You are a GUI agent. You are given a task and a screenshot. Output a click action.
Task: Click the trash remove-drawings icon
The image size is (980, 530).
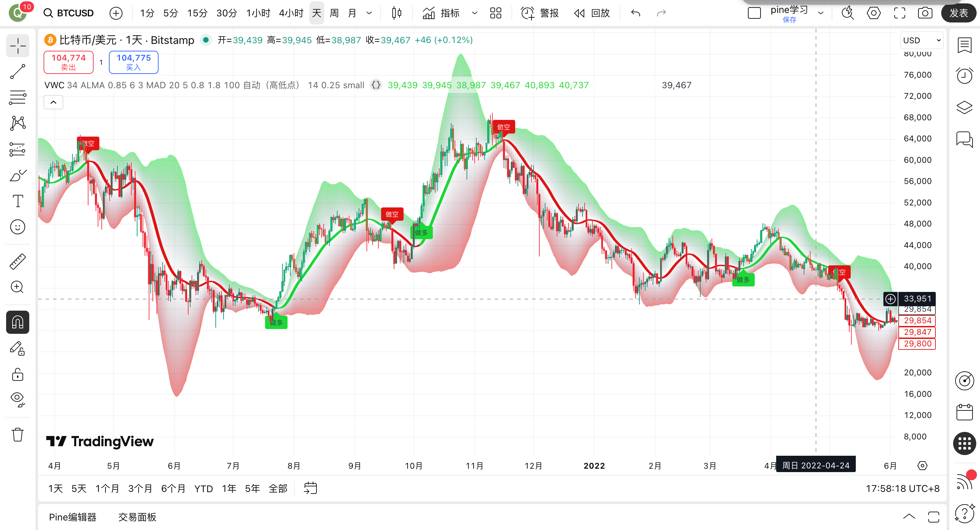(x=17, y=434)
